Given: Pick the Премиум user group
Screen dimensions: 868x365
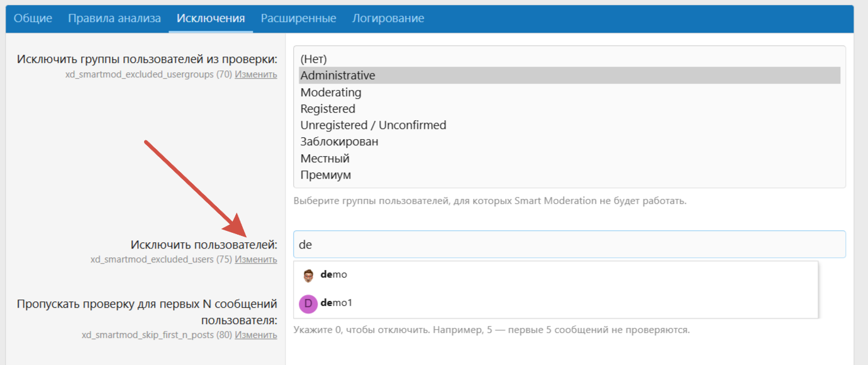Looking at the screenshot, I should click(x=326, y=175).
